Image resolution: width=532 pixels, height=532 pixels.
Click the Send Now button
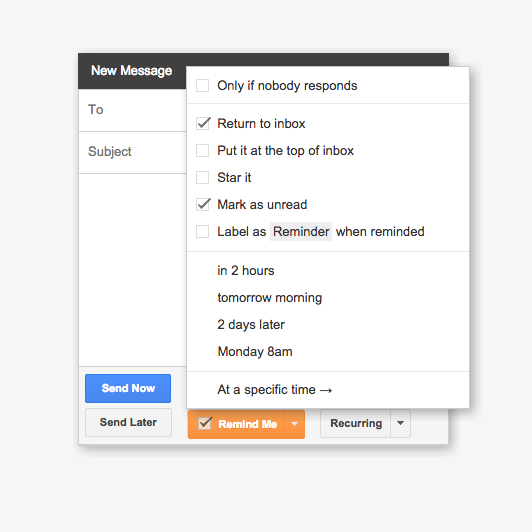click(x=128, y=388)
